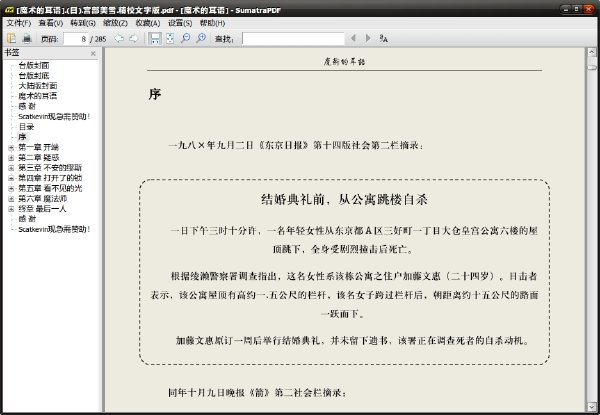Viewport: 600px width, 415px height.
Task: Open the 文件(F) menu
Action: tap(18, 23)
